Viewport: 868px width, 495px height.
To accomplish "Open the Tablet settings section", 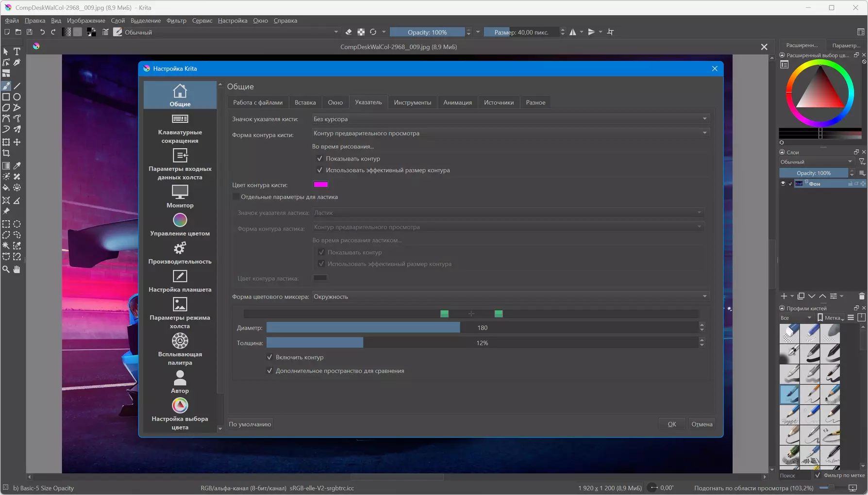I will [x=180, y=281].
